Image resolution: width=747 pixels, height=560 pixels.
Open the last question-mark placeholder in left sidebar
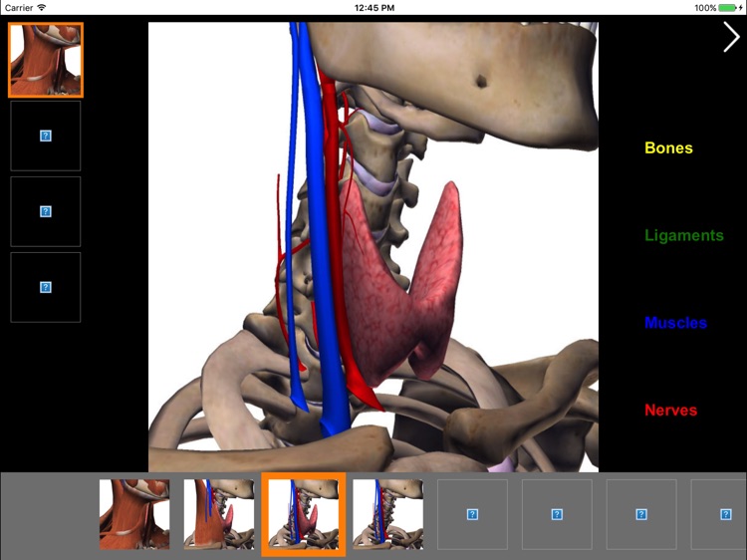[46, 287]
